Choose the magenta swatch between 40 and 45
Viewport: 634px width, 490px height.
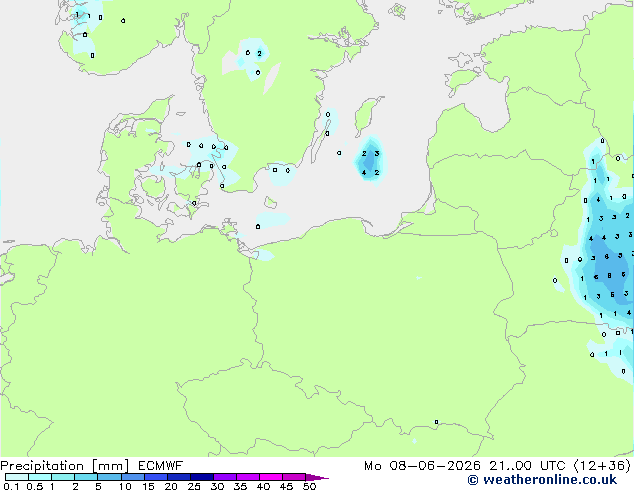point(271,477)
